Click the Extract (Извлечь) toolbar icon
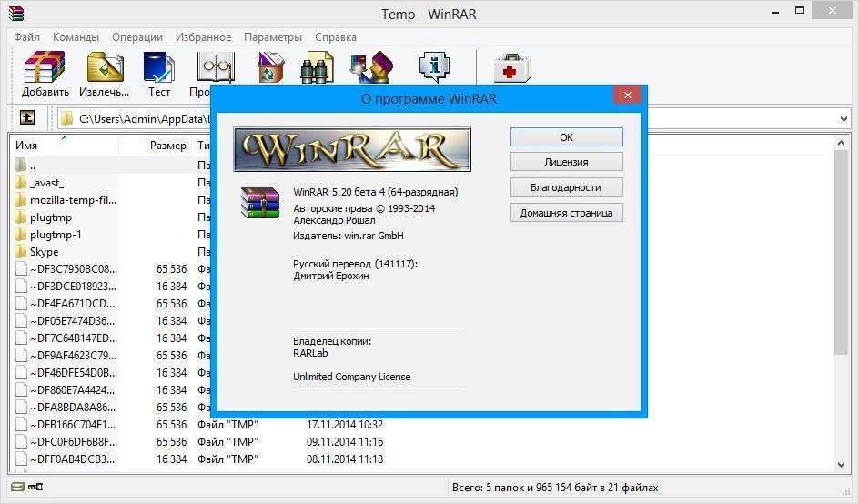 coord(105,66)
